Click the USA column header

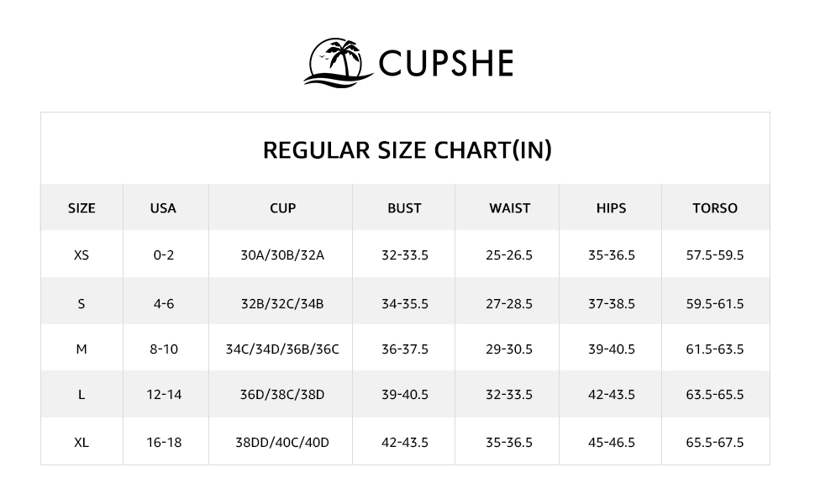163,208
